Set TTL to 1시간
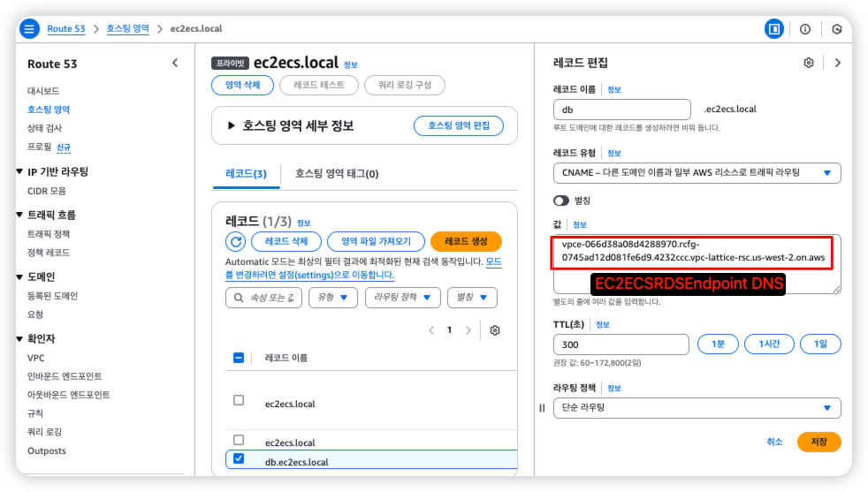Image resolution: width=868 pixels, height=492 pixels. tap(769, 344)
